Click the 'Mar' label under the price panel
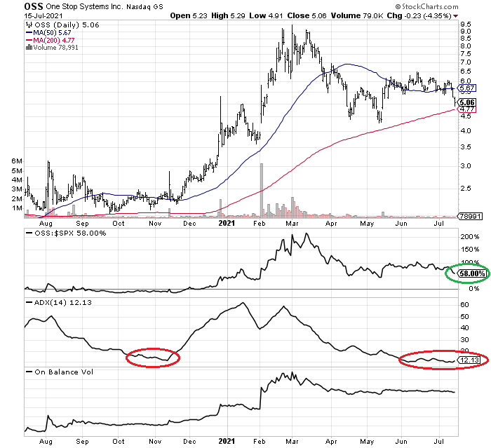This screenshot has width=491, height=448. (x=292, y=224)
